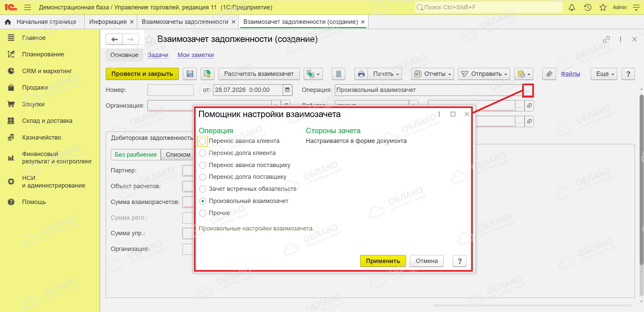Viewport: 644px width, 312px height.
Task: Open Планирование section in sidebar
Action: 43,54
